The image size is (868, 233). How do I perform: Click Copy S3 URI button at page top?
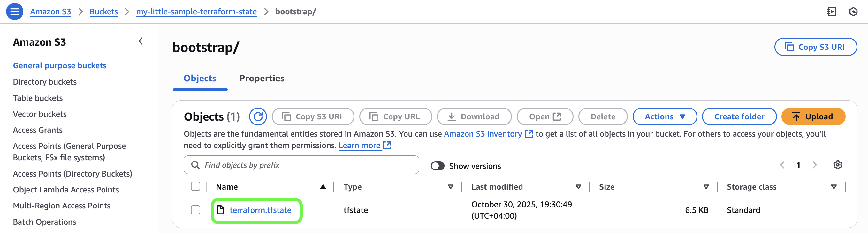click(x=815, y=47)
